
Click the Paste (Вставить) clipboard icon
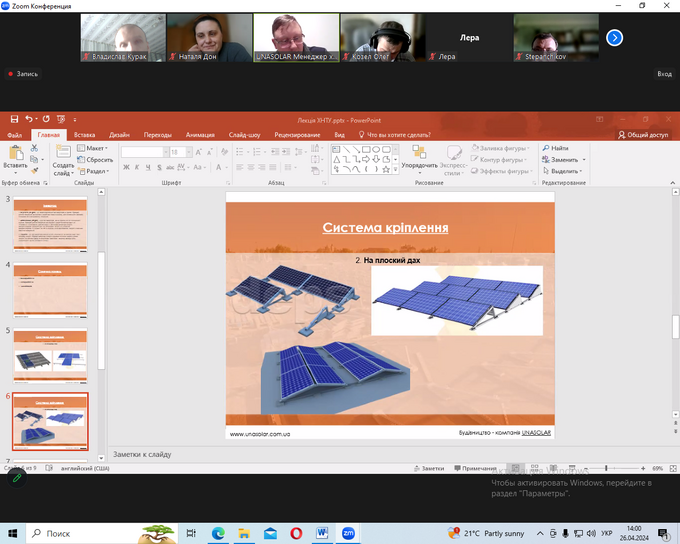[15, 153]
